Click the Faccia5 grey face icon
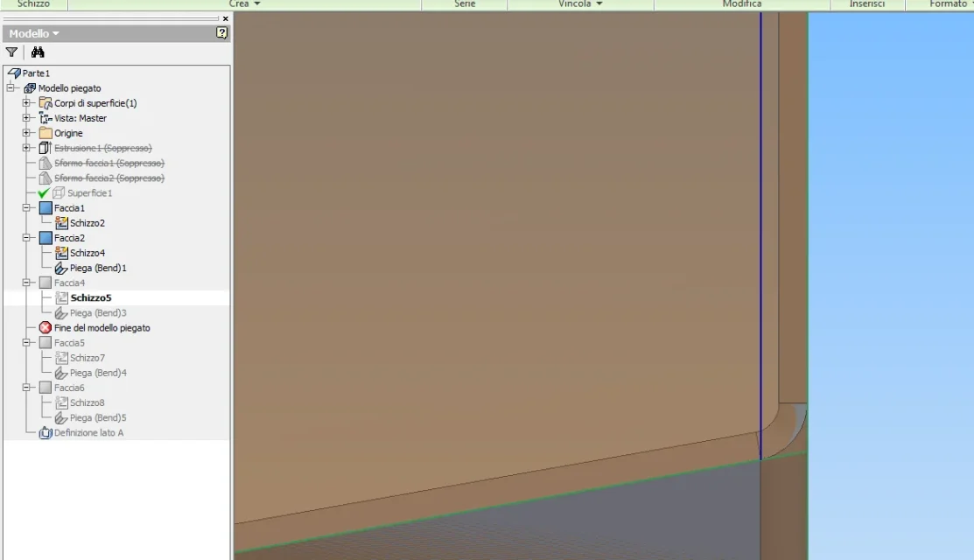 pyautogui.click(x=46, y=343)
